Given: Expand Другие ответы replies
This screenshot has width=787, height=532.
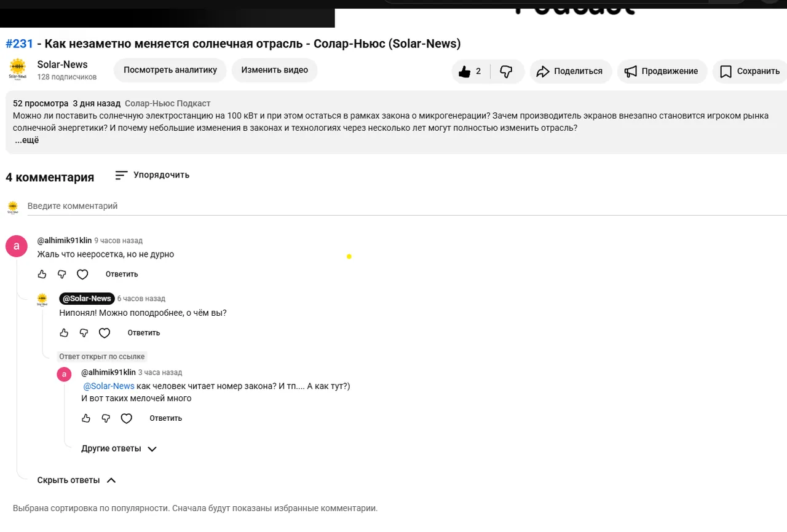Looking at the screenshot, I should [119, 448].
